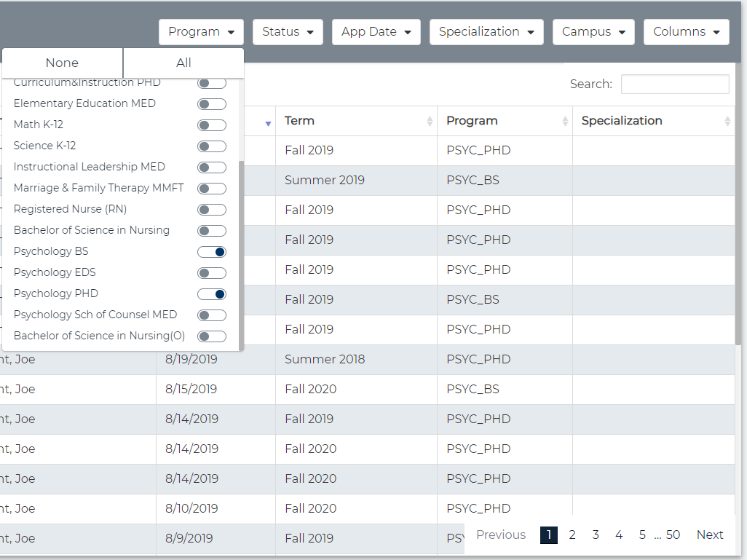The height and width of the screenshot is (560, 747).
Task: Enable Marriage & Family Therapy MMFT toggle
Action: (x=212, y=189)
